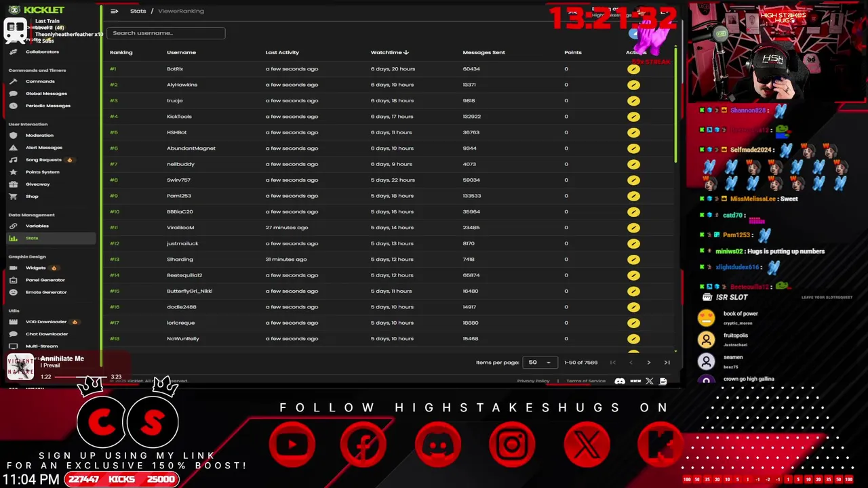
Task: Sort by the Messages Sent column header
Action: (x=484, y=52)
